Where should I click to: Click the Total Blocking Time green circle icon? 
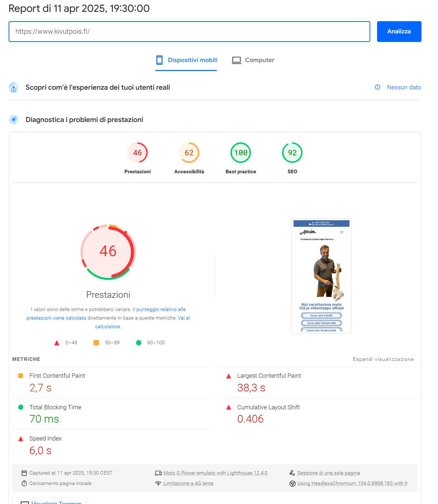[x=21, y=407]
